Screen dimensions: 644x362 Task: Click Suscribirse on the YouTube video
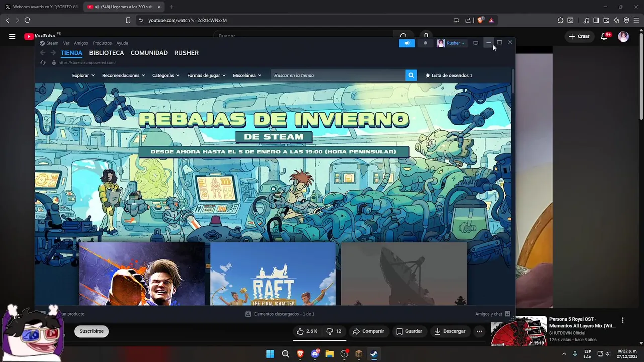pos(91,331)
